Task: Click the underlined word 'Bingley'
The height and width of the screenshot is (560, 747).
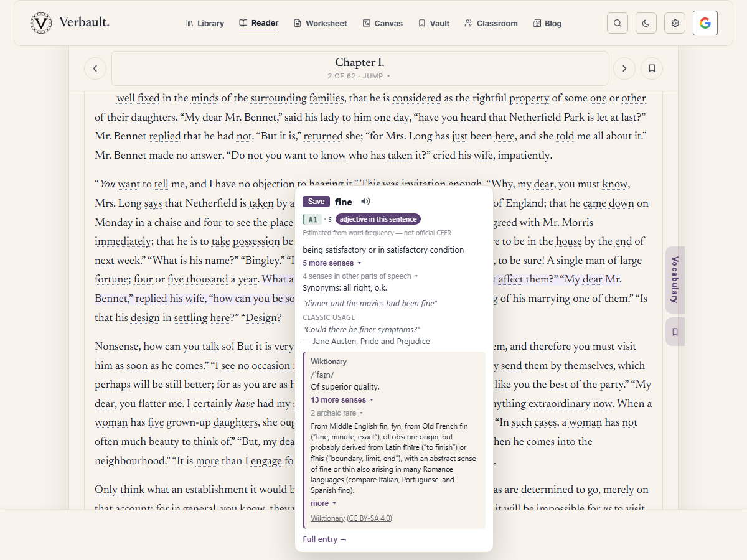Action: 261,261
